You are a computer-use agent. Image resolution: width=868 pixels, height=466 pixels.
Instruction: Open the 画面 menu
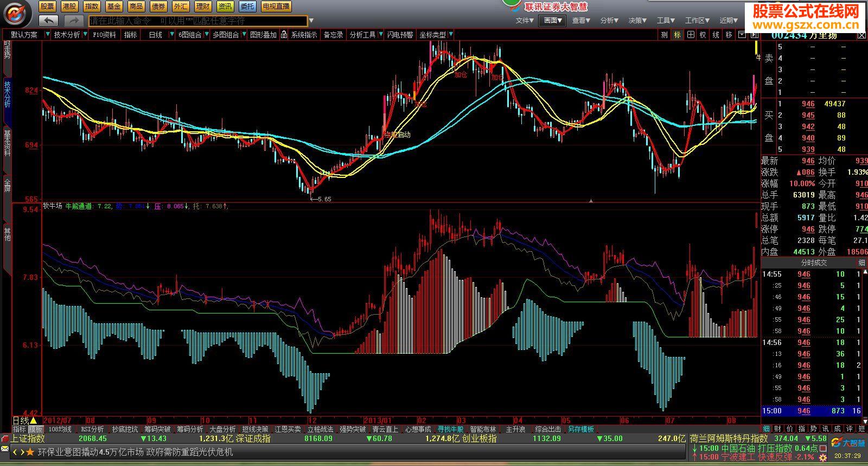pos(553,21)
